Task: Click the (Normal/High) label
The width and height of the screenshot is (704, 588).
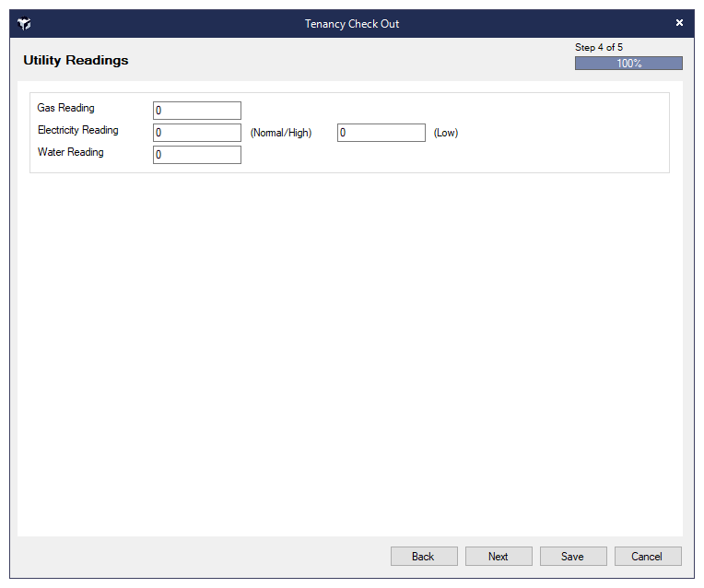Action: click(281, 133)
